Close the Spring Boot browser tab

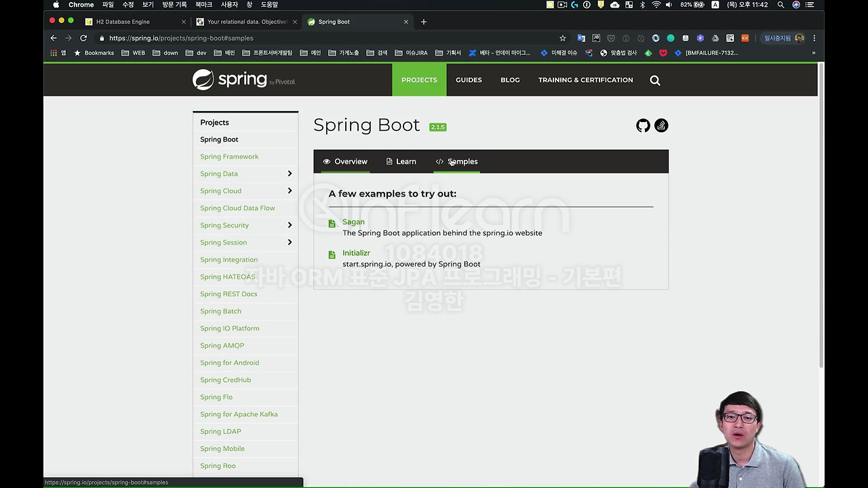point(406,22)
